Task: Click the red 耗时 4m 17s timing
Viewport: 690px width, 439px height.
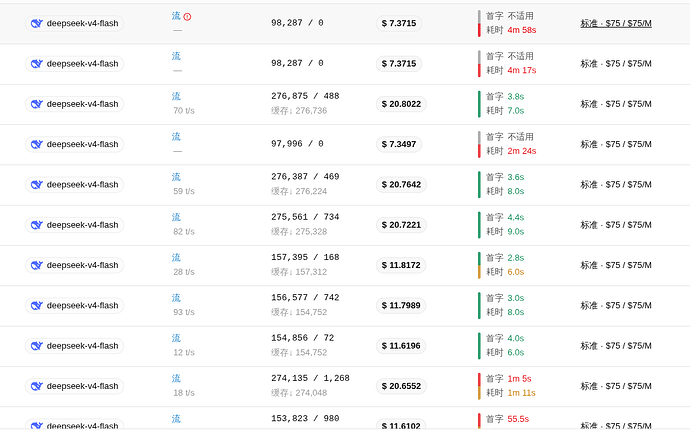Action: (x=511, y=70)
